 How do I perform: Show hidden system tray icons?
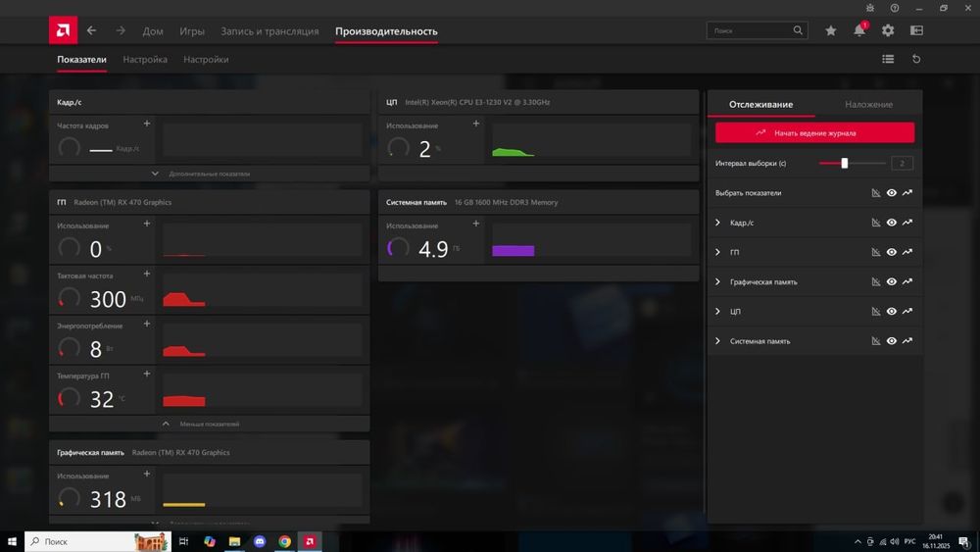point(857,541)
